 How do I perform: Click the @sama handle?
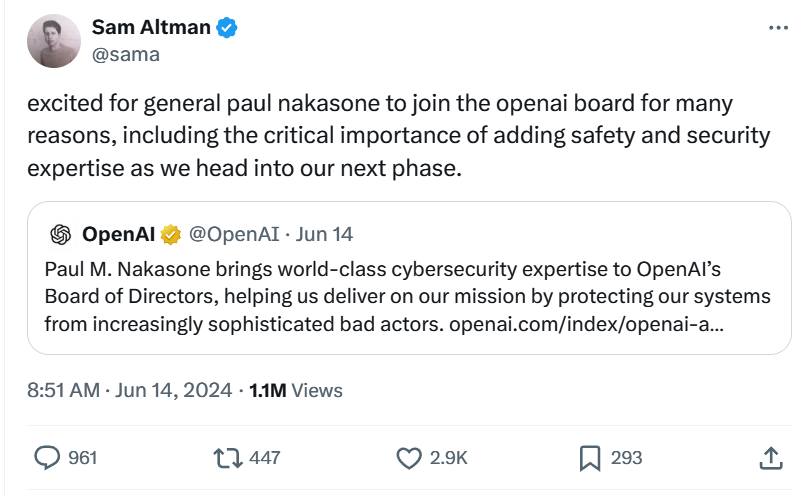tap(126, 55)
